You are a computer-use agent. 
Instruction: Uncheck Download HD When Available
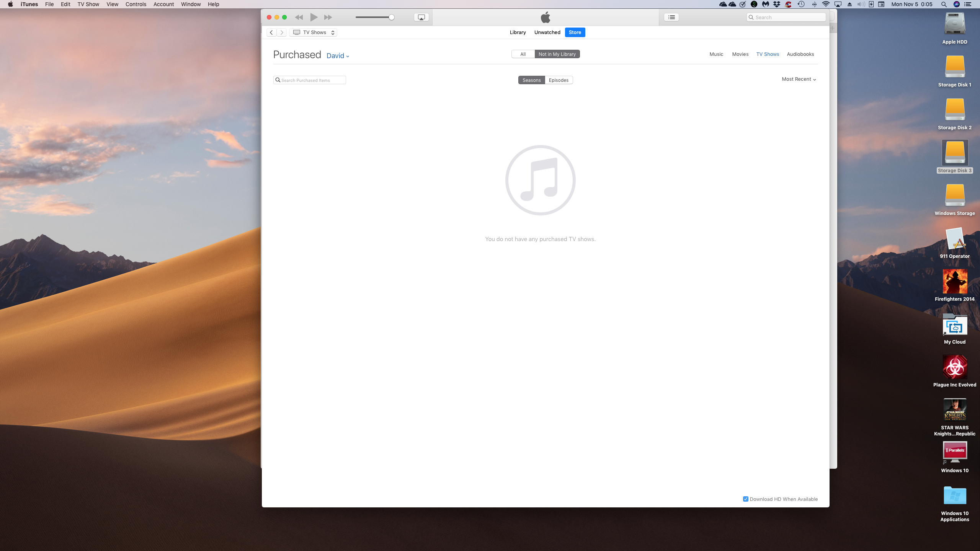point(746,499)
